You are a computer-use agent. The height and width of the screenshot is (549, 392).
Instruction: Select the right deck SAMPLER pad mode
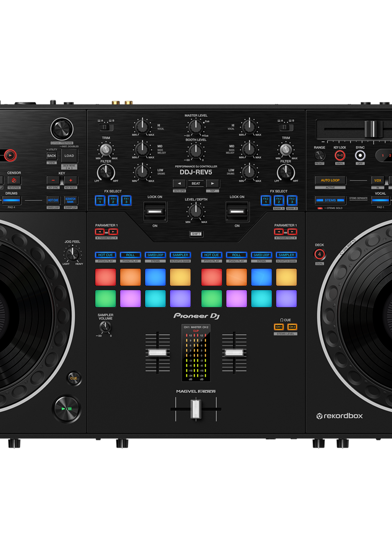tap(286, 255)
